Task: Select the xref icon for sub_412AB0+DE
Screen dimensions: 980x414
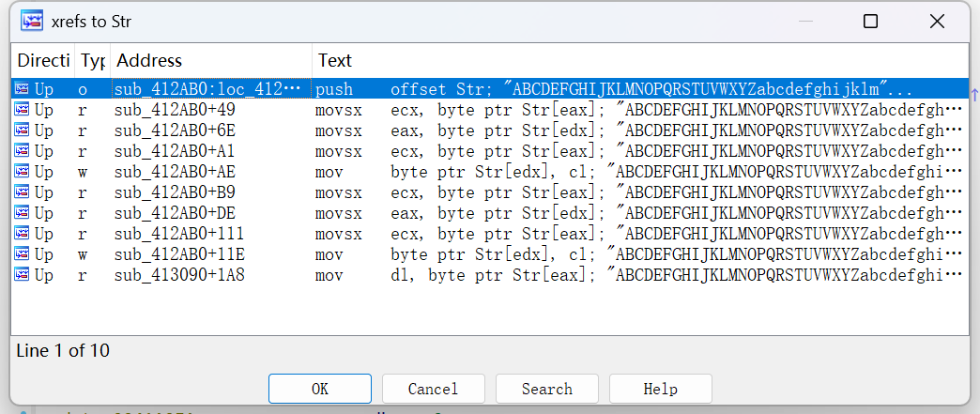Action: [23, 212]
